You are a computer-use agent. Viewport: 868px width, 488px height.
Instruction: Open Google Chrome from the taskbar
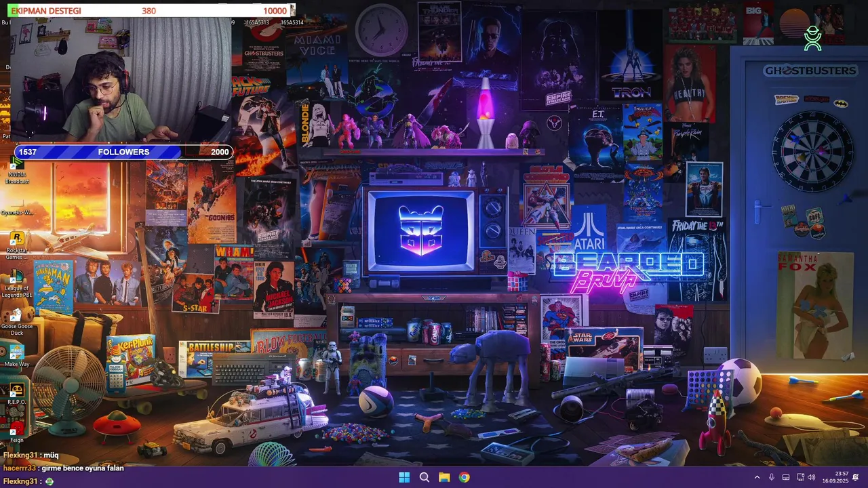[464, 477]
